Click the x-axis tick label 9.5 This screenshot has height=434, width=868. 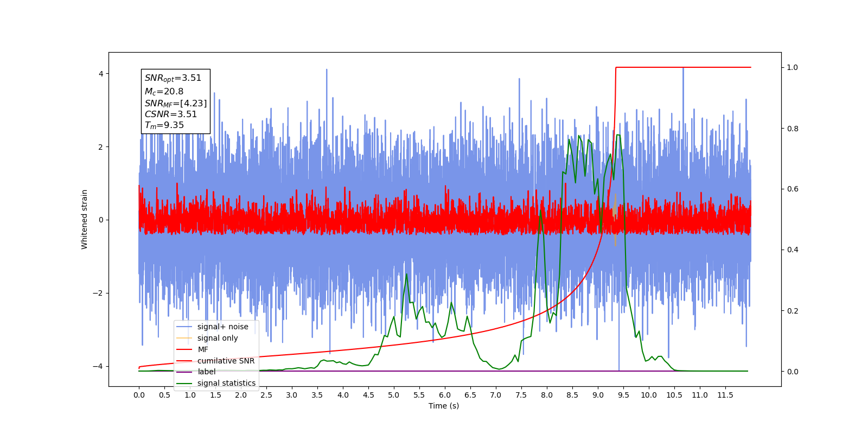tap(623, 395)
